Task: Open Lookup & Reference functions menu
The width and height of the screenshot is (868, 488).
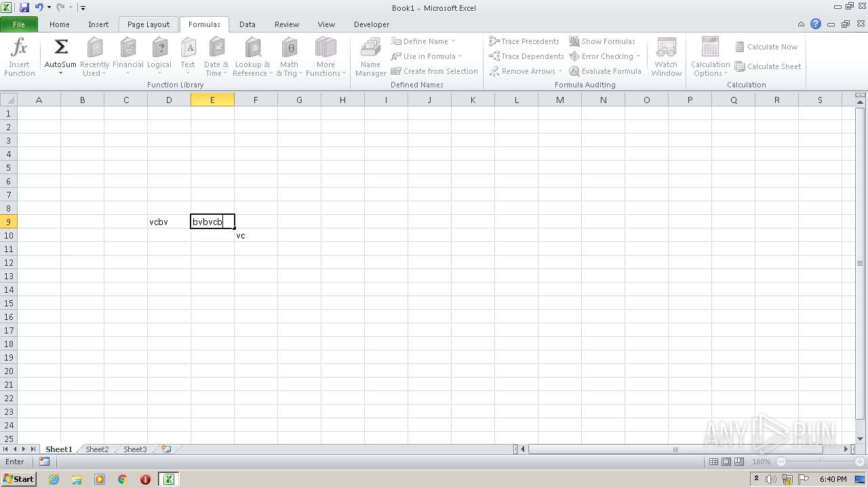Action: click(252, 58)
